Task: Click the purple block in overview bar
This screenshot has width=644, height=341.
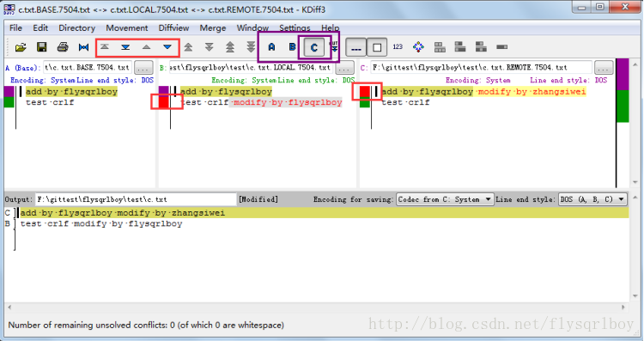Action: [x=623, y=75]
